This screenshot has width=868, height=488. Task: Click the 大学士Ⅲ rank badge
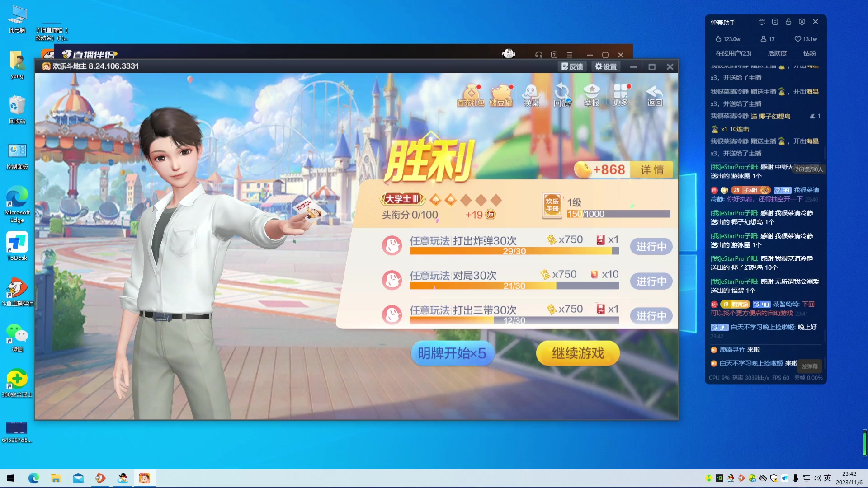click(402, 199)
